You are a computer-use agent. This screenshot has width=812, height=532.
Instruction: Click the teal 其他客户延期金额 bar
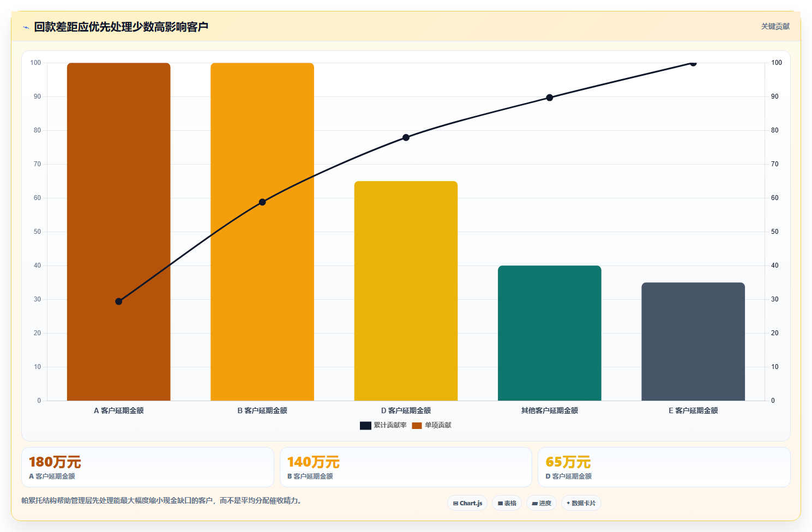point(550,333)
